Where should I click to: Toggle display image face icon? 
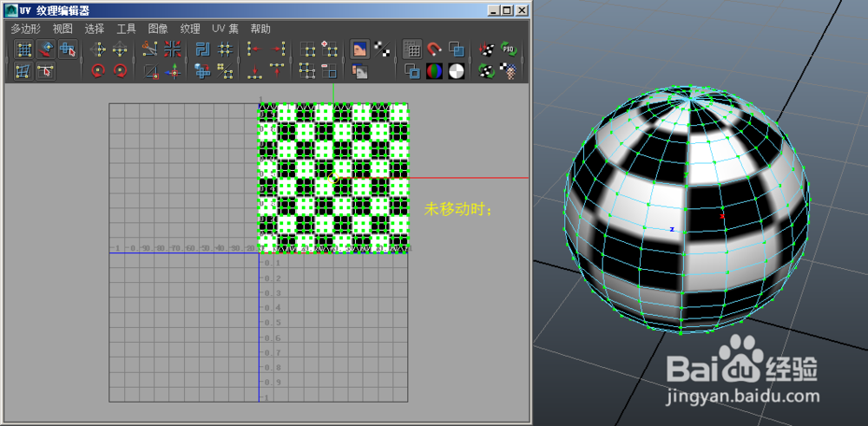(x=360, y=49)
